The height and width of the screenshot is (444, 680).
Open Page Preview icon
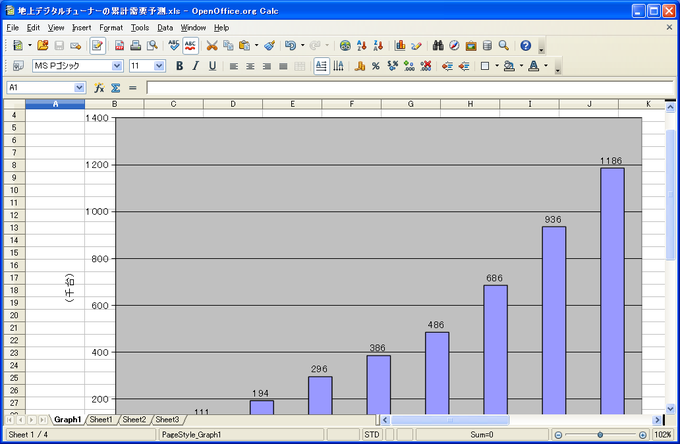point(152,45)
